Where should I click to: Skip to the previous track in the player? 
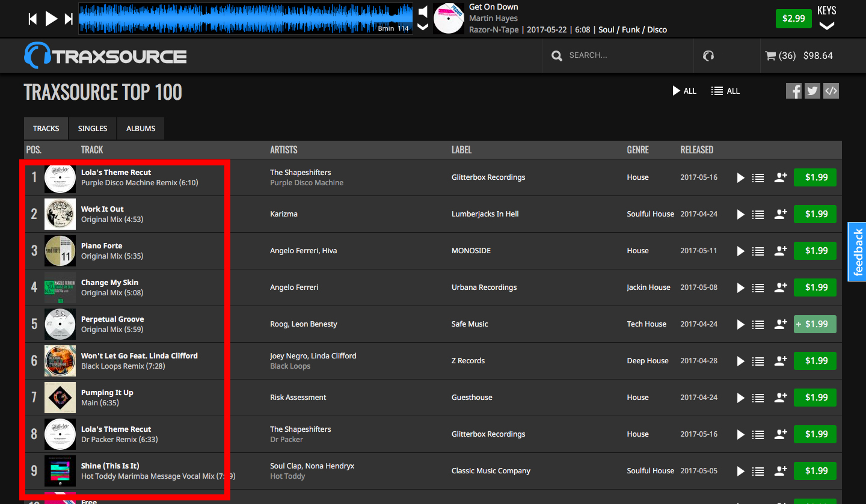32,19
